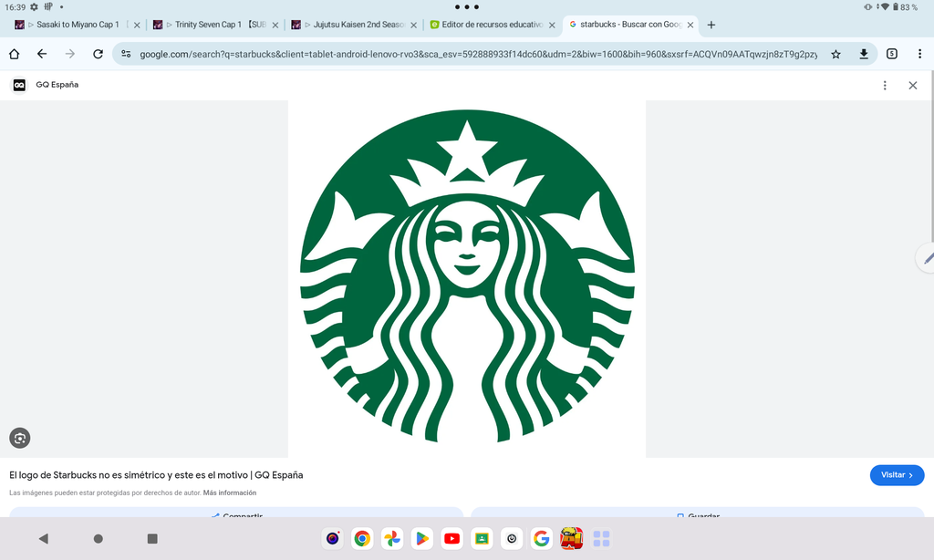The width and height of the screenshot is (934, 560).
Task: Open the Starbucks logo article title
Action: (x=156, y=475)
